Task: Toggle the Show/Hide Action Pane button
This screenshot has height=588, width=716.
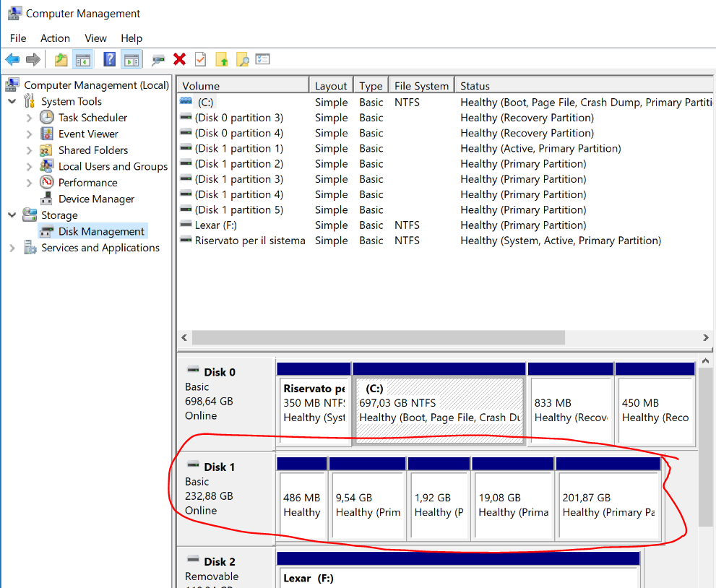Action: pyautogui.click(x=131, y=59)
